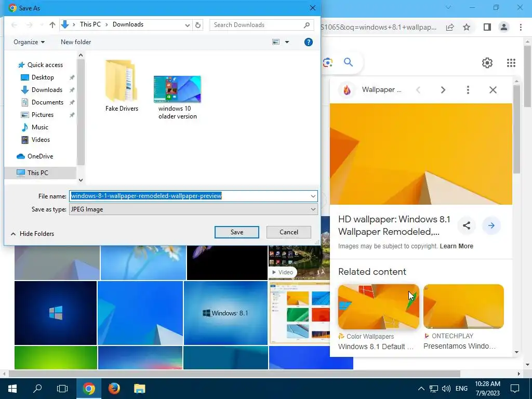Open Color Wallpapers related image
532x399 pixels.
pyautogui.click(x=379, y=307)
